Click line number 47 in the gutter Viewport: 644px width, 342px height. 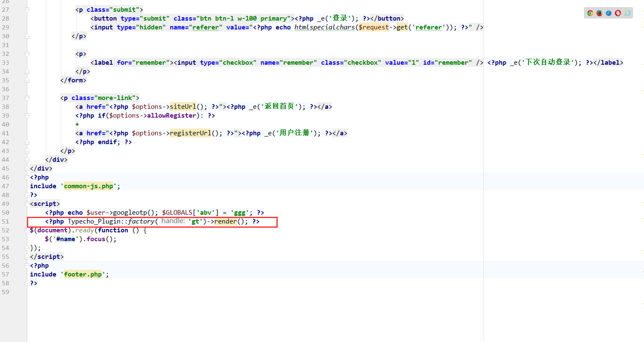tap(5, 186)
